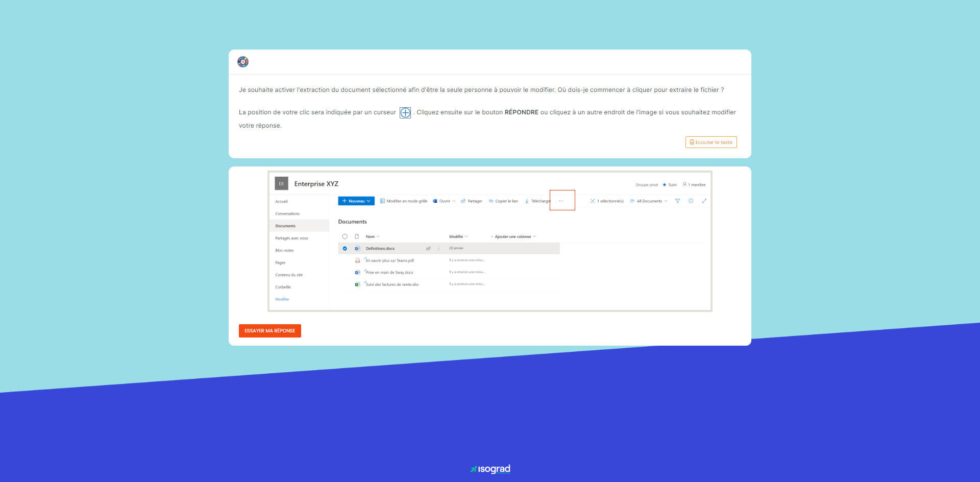Open the All Documents view dropdown
Screen dimensions: 980x482
(x=649, y=201)
